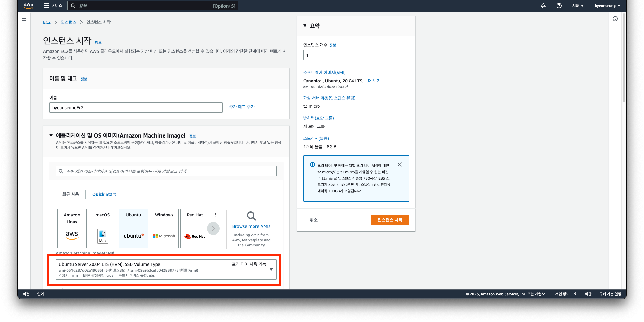Screen dimensions: 644x322
Task: Open the 서울 region dropdown
Action: tap(578, 6)
